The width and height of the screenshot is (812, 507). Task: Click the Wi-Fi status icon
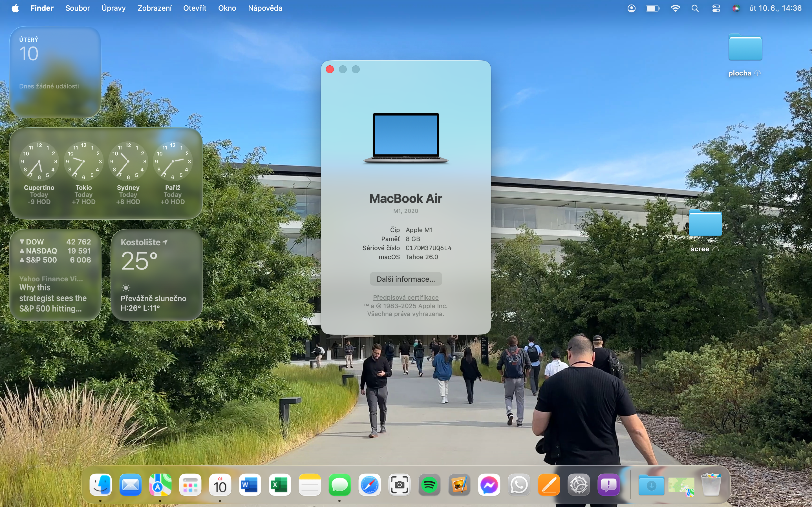pyautogui.click(x=675, y=8)
